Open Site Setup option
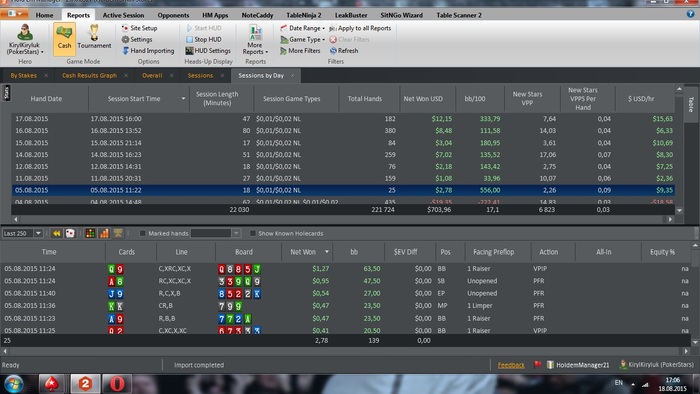Viewport: 700px width, 394px height. coord(139,28)
